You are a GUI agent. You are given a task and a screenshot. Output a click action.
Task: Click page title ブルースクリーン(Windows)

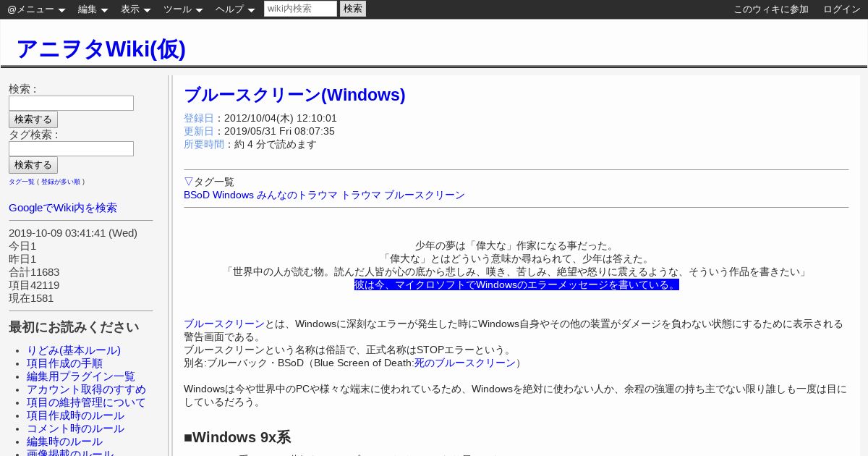294,95
